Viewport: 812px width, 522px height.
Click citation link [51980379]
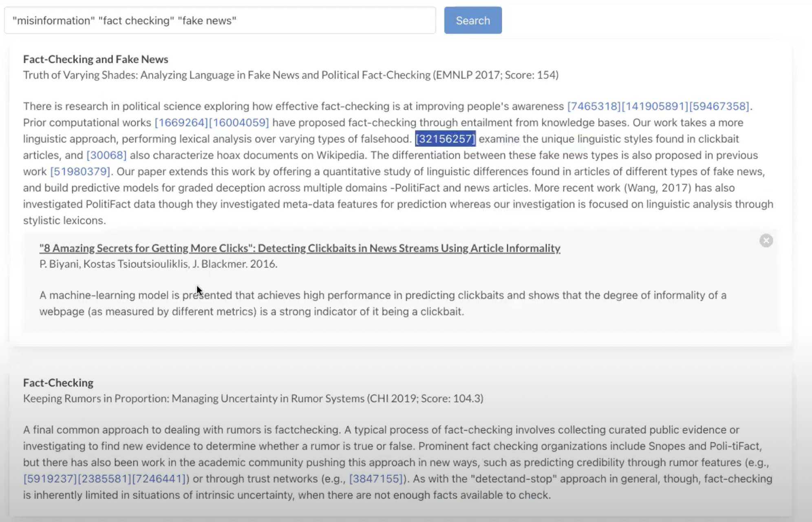click(80, 171)
